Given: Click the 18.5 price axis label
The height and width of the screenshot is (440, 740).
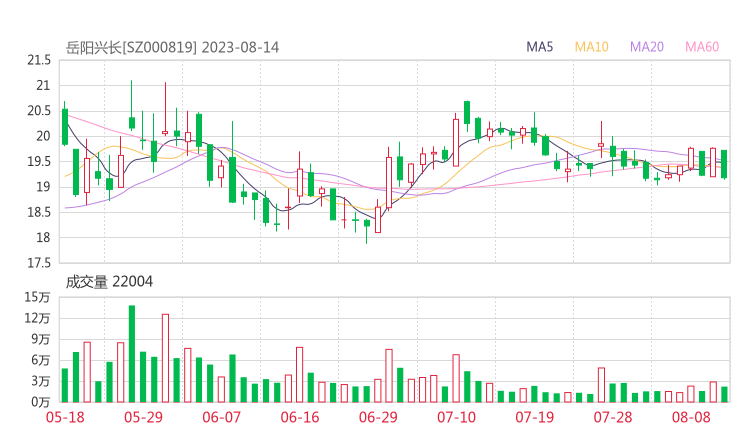Looking at the screenshot, I should [x=39, y=212].
